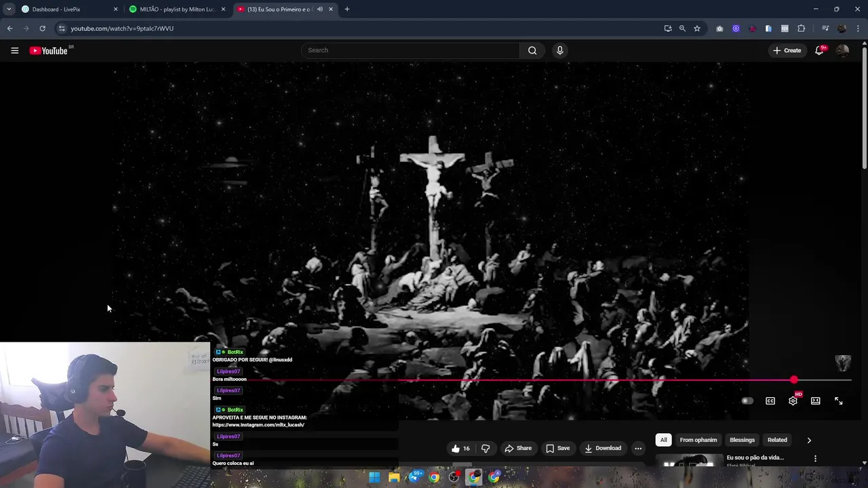The width and height of the screenshot is (868, 488).
Task: Select the 'All' filter chip
Action: pyautogui.click(x=664, y=440)
